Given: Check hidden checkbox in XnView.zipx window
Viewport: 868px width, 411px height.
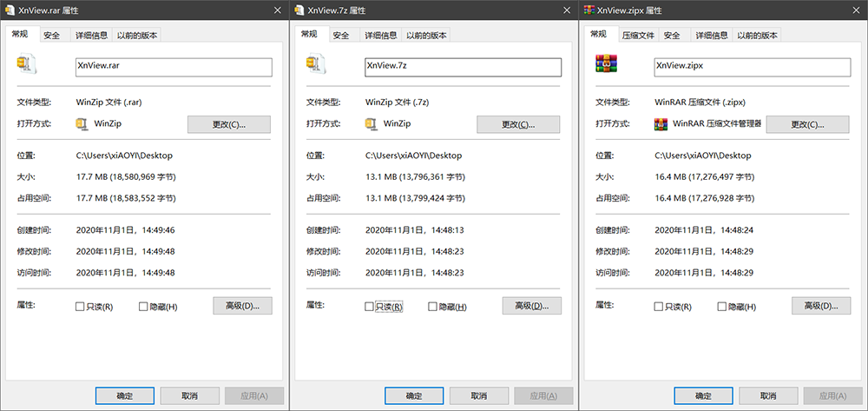Looking at the screenshot, I should pos(722,307).
